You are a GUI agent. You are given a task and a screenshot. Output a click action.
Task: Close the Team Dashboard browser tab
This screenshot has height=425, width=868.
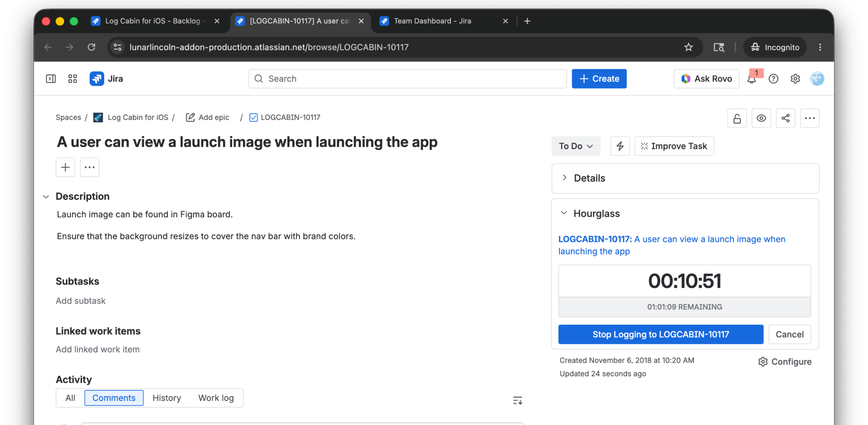(505, 21)
